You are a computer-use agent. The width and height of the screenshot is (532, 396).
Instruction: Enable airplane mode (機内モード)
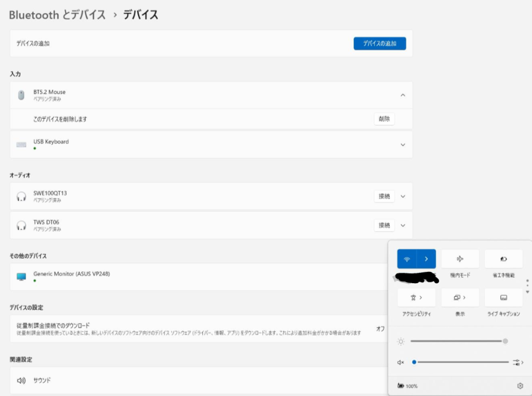460,259
